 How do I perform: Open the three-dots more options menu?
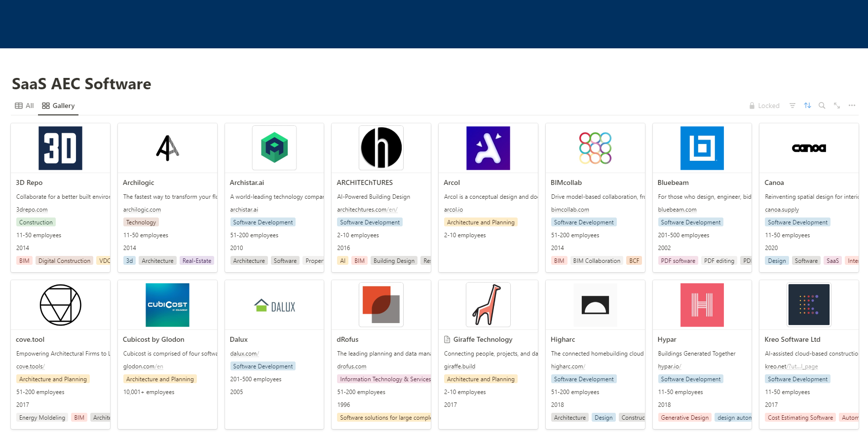(x=852, y=106)
